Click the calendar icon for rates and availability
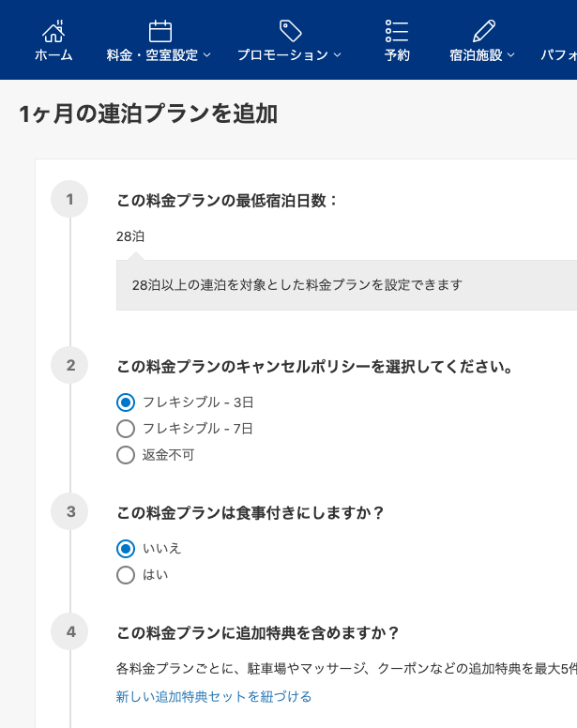 (x=159, y=30)
